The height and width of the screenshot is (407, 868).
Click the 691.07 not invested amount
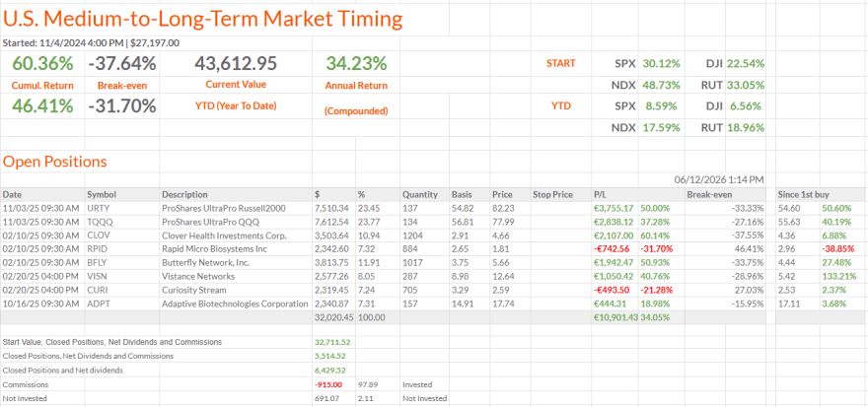[x=326, y=398]
